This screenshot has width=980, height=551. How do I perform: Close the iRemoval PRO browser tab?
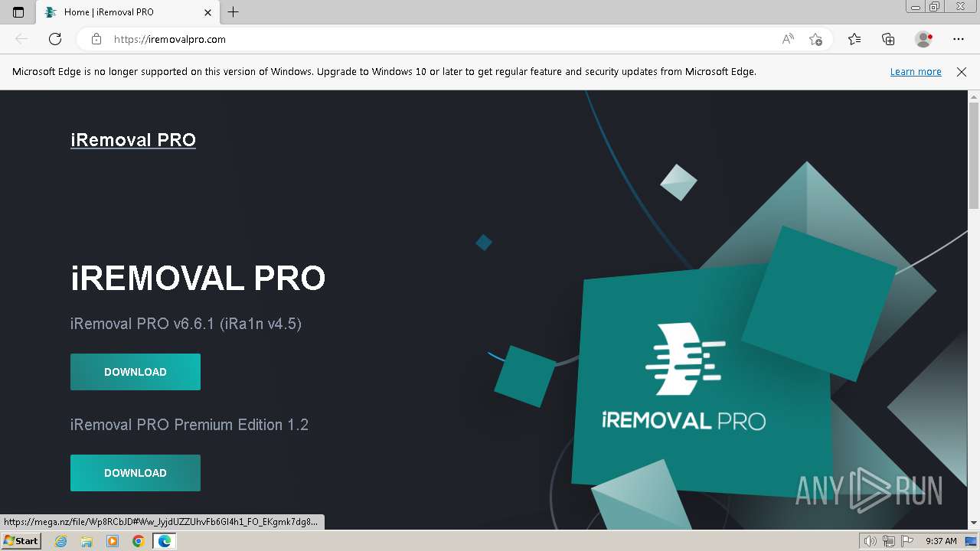(207, 12)
